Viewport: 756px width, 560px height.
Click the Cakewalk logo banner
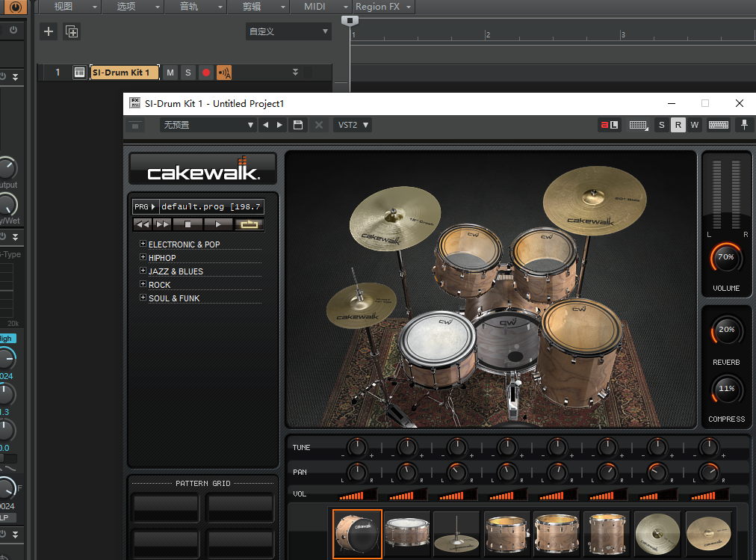click(x=203, y=168)
